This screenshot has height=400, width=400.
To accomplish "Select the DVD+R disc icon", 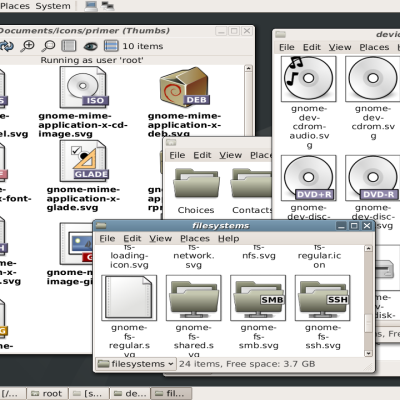I will (x=308, y=178).
